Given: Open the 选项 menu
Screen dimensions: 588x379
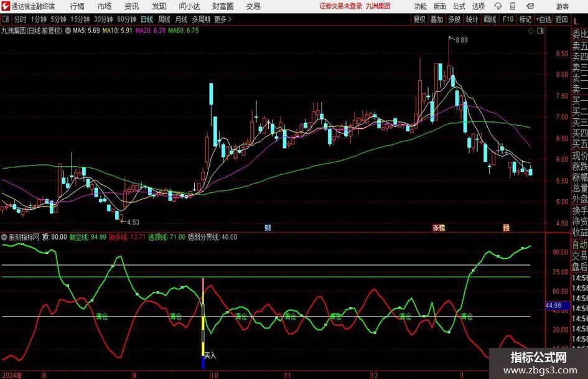Looking at the screenshot, I should pos(478,6).
